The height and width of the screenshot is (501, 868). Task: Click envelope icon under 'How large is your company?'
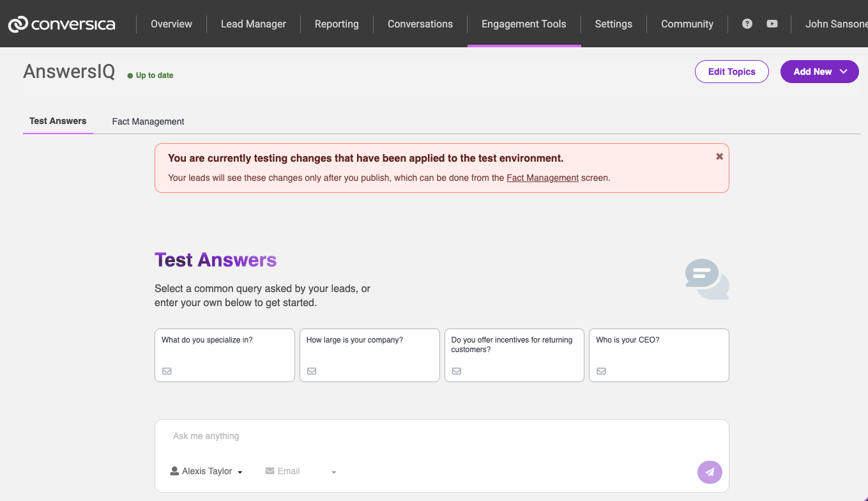(x=312, y=371)
